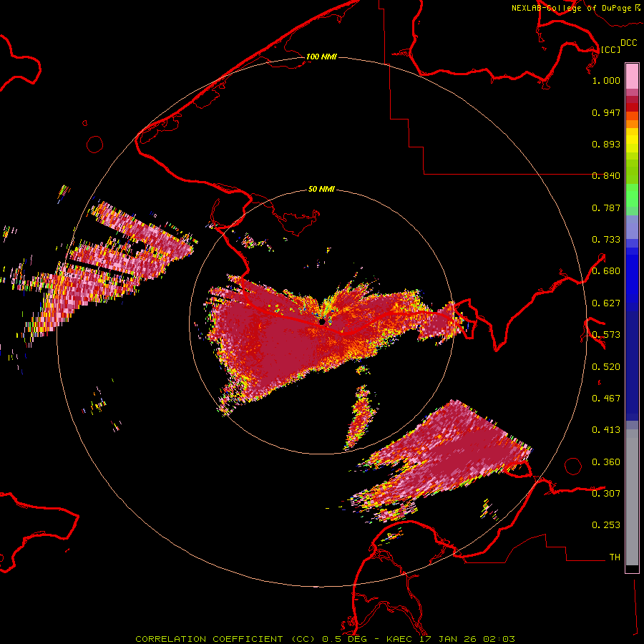644x644 pixels.
Task: Select the 0.520 scale value
Action: 606,367
